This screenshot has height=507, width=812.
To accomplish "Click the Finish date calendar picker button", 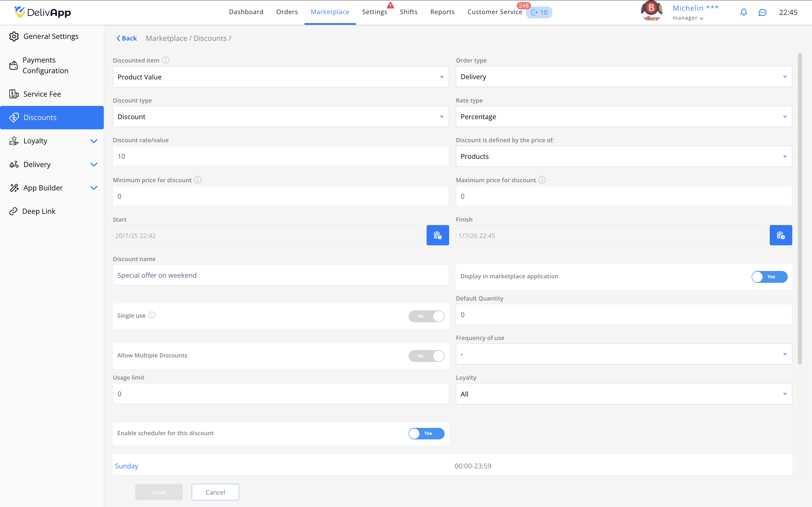I will (x=780, y=235).
